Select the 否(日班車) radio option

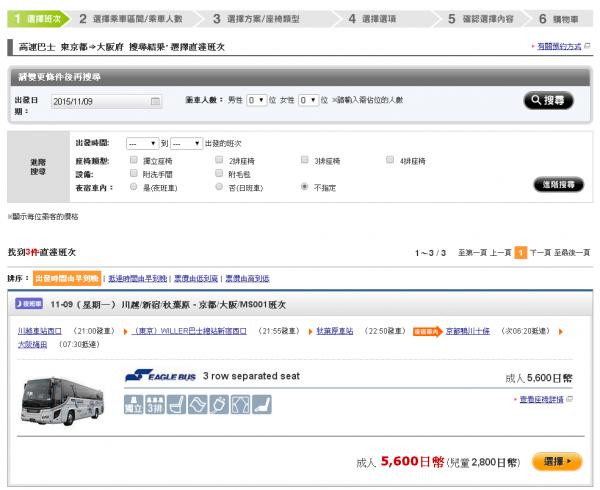click(x=219, y=187)
